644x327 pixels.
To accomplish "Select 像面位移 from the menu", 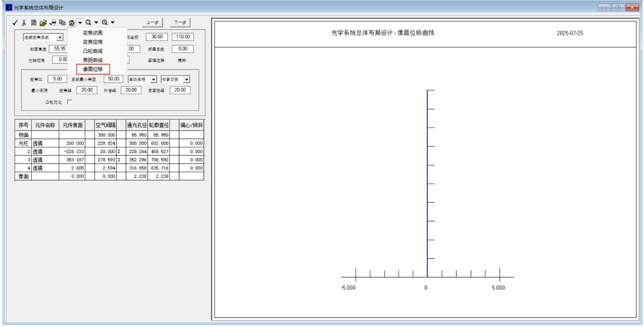I will [93, 69].
